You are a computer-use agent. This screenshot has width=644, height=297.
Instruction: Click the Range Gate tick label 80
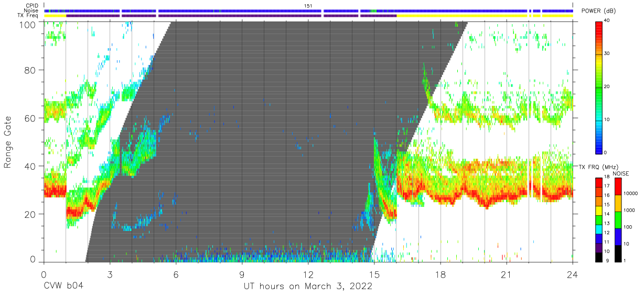(x=30, y=70)
